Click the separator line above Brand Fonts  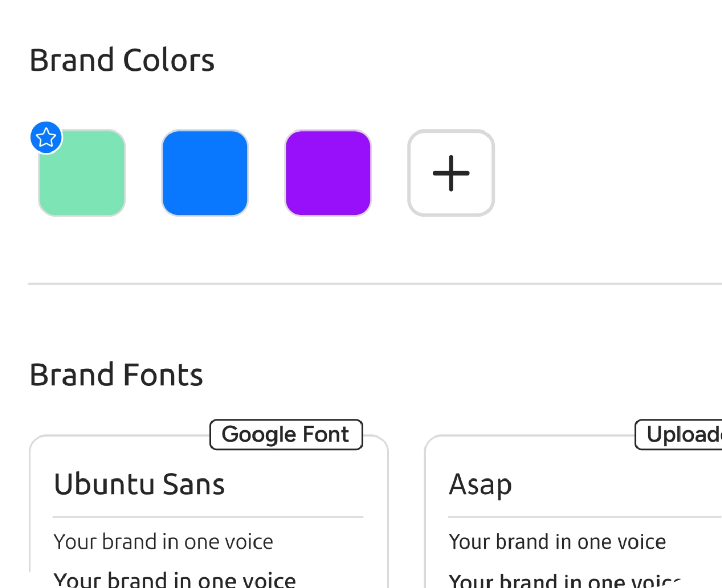point(374,284)
